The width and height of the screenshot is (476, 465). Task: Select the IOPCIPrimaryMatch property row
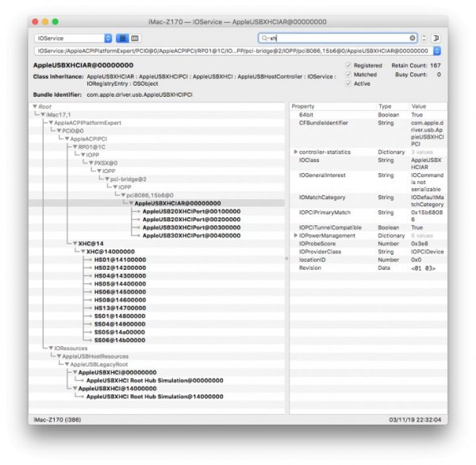368,216
